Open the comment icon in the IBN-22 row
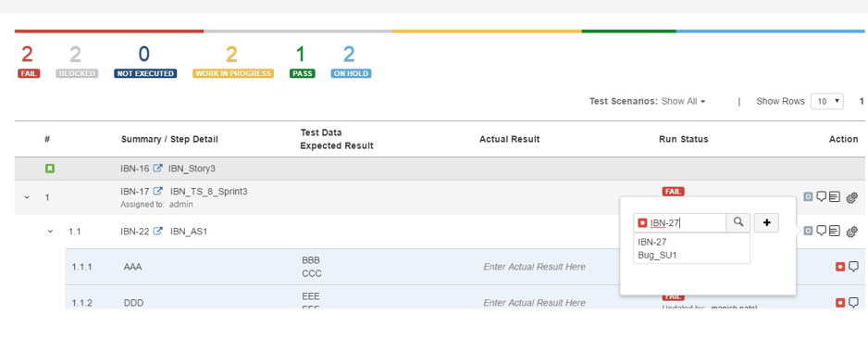The height and width of the screenshot is (352, 868). (x=822, y=231)
